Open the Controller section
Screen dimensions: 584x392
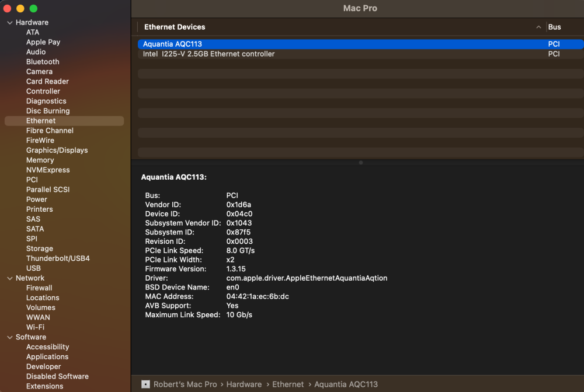pyautogui.click(x=43, y=91)
